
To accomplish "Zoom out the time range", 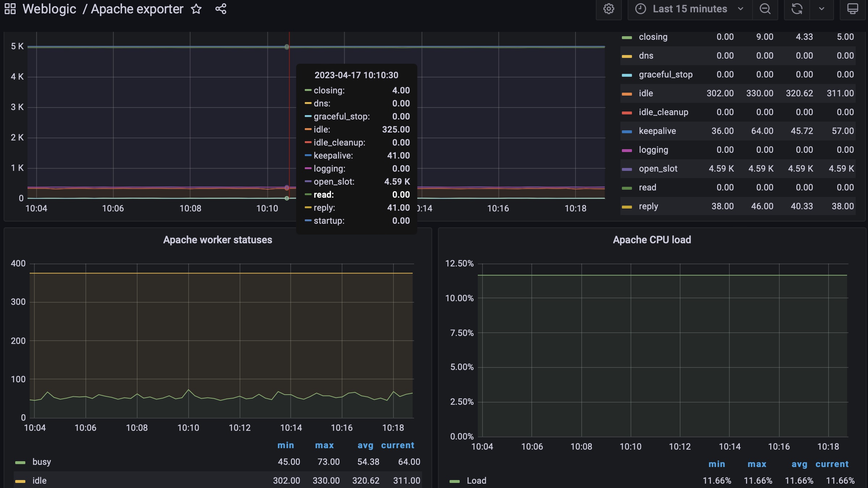I will (x=765, y=9).
